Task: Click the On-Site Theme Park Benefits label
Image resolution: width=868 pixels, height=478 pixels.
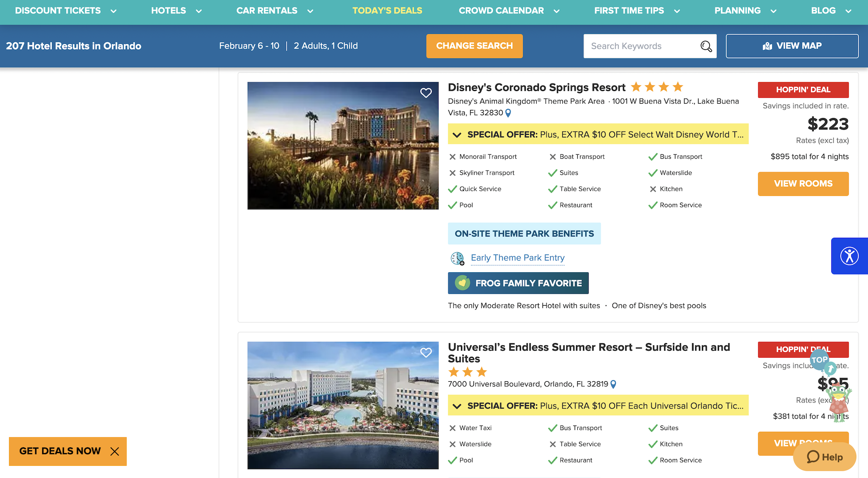Action: 524,234
